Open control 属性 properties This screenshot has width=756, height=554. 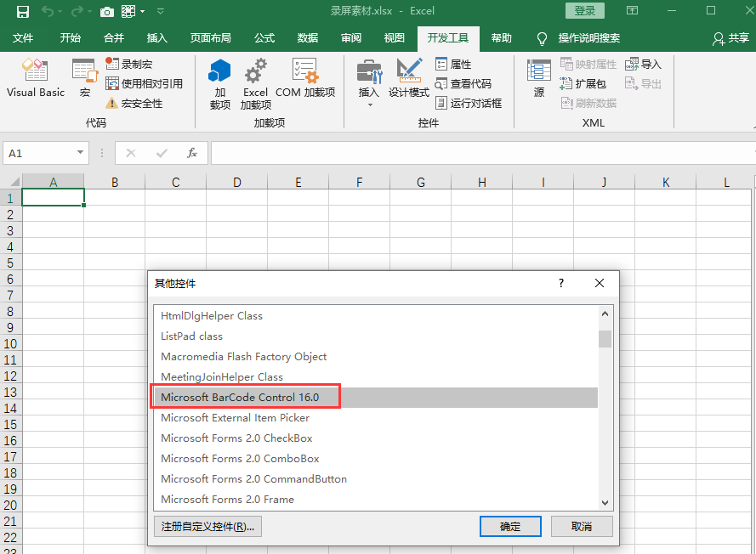[x=453, y=64]
